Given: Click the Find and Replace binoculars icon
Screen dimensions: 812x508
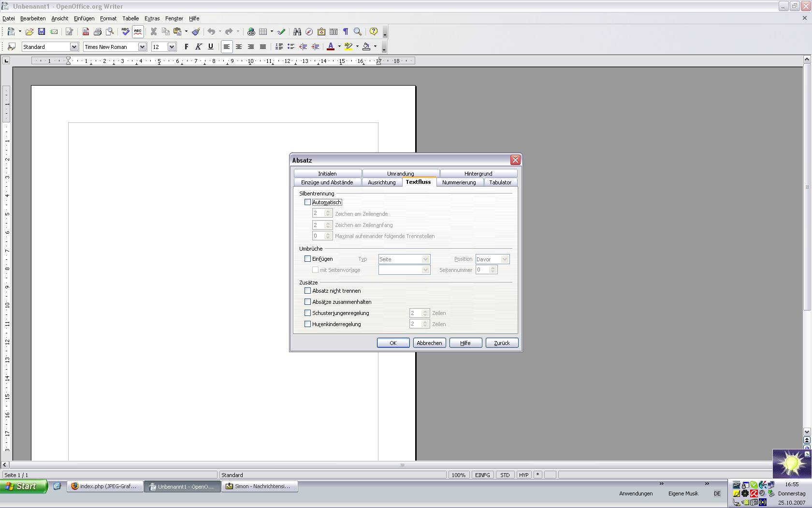Looking at the screenshot, I should point(297,32).
